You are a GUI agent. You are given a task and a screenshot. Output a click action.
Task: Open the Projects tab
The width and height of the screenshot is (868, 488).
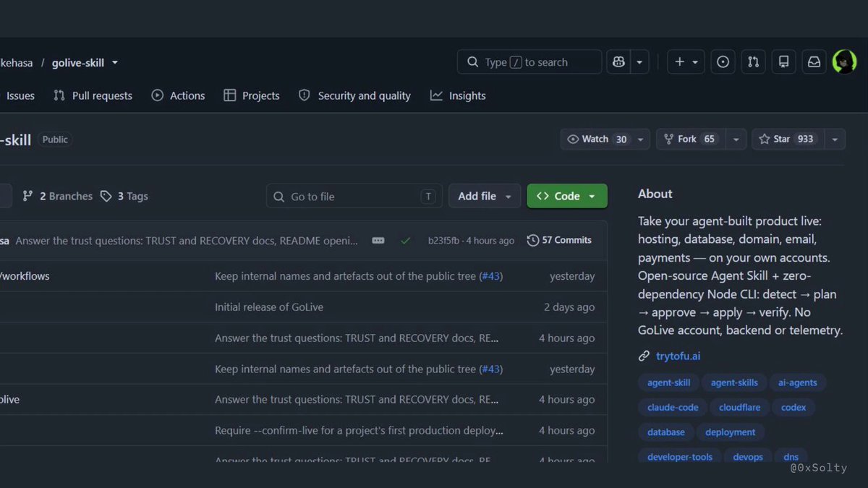252,95
